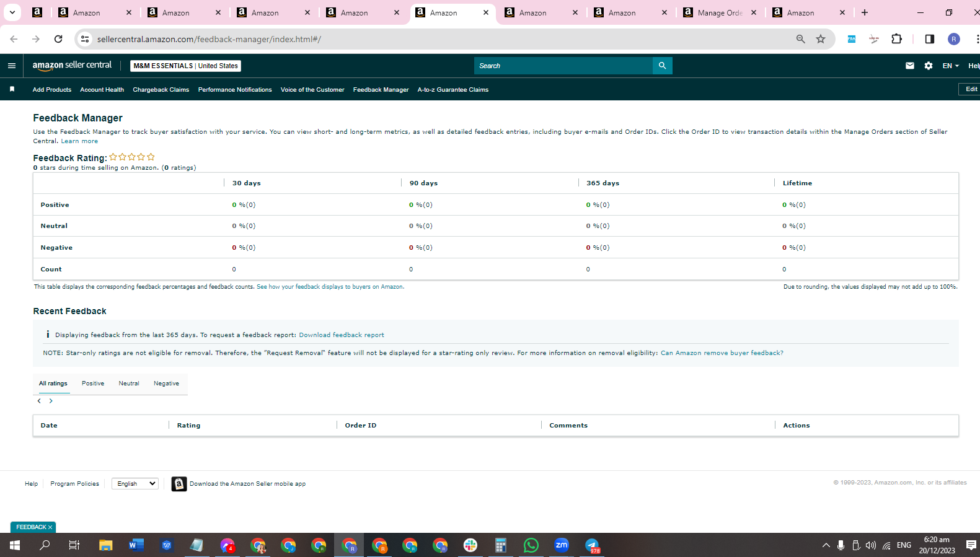The height and width of the screenshot is (557, 980).
Task: Open Telegram from the taskbar
Action: point(592,545)
